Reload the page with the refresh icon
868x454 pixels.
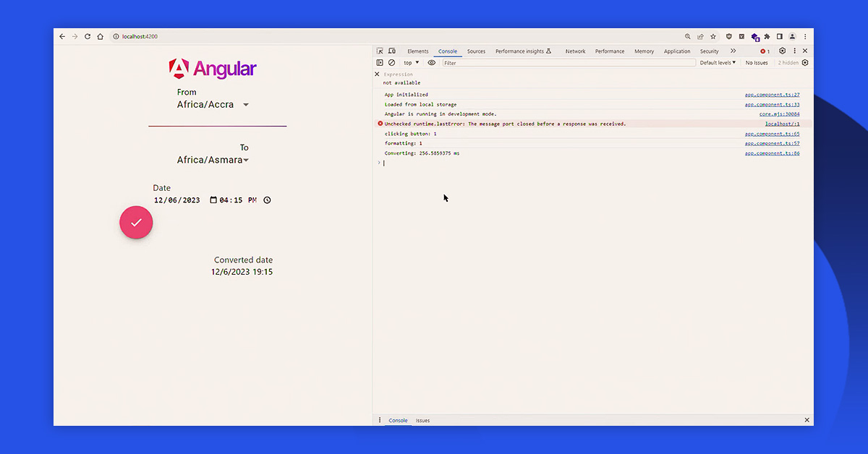pos(88,36)
